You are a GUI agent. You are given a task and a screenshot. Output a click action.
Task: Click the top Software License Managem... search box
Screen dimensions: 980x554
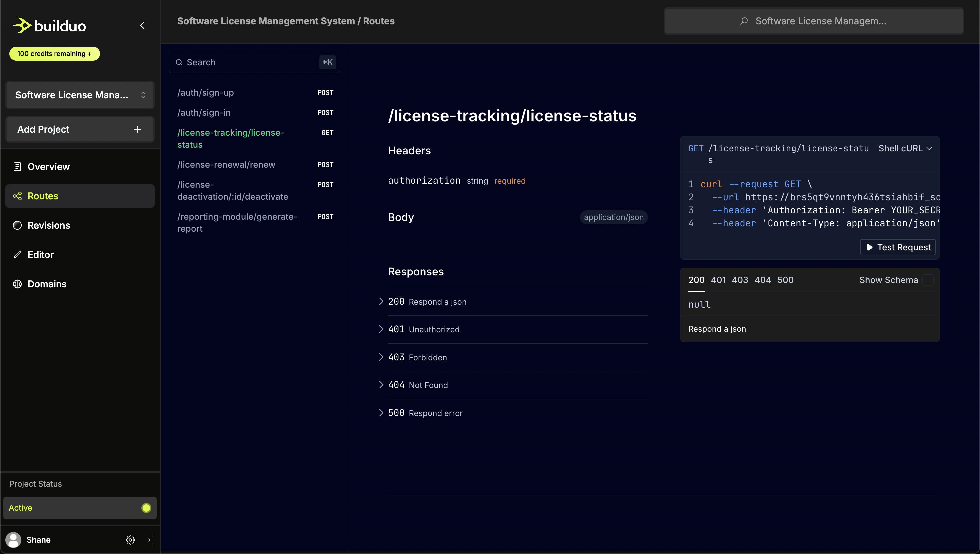pyautogui.click(x=814, y=21)
